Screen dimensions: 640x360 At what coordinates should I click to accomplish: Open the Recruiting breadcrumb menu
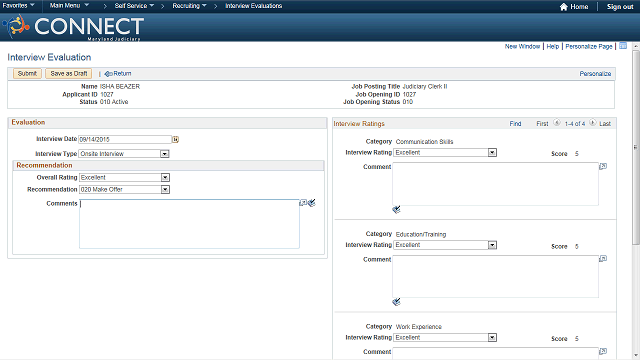pos(189,6)
